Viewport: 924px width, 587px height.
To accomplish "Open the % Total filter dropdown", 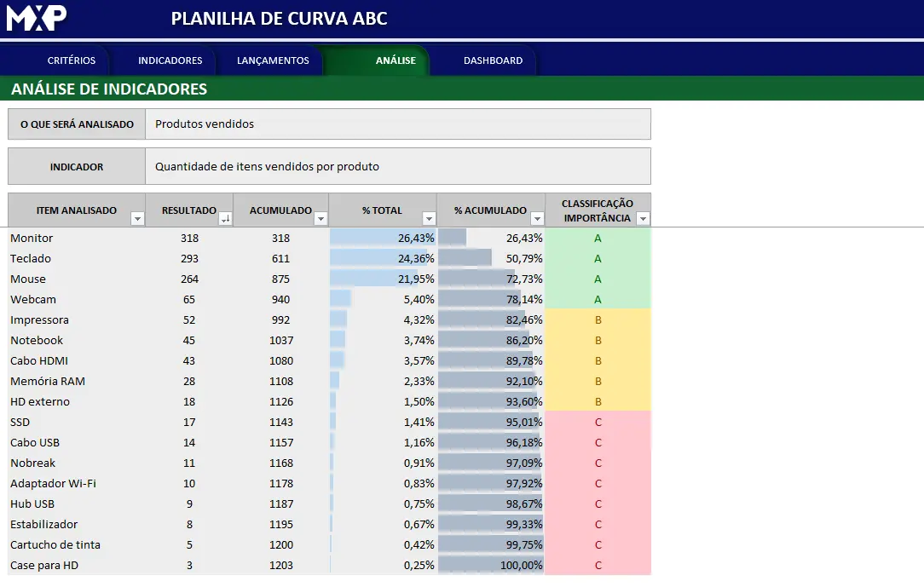I will (x=429, y=219).
